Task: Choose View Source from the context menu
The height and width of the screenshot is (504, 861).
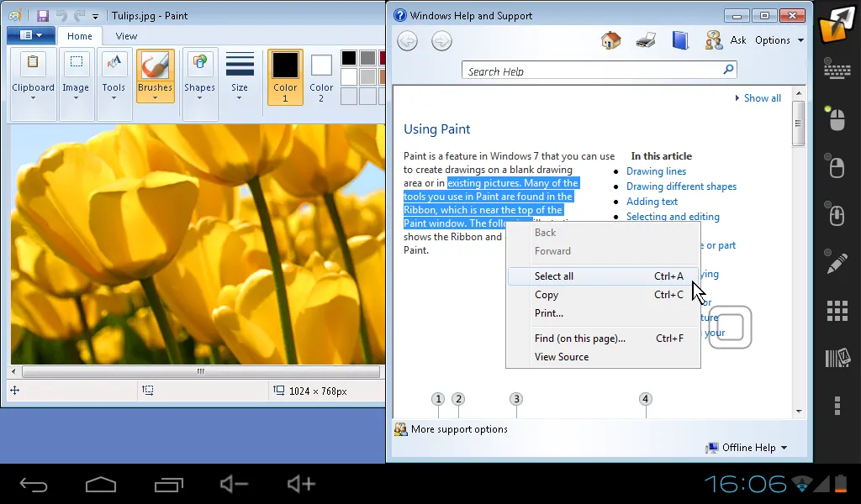Action: point(603,357)
